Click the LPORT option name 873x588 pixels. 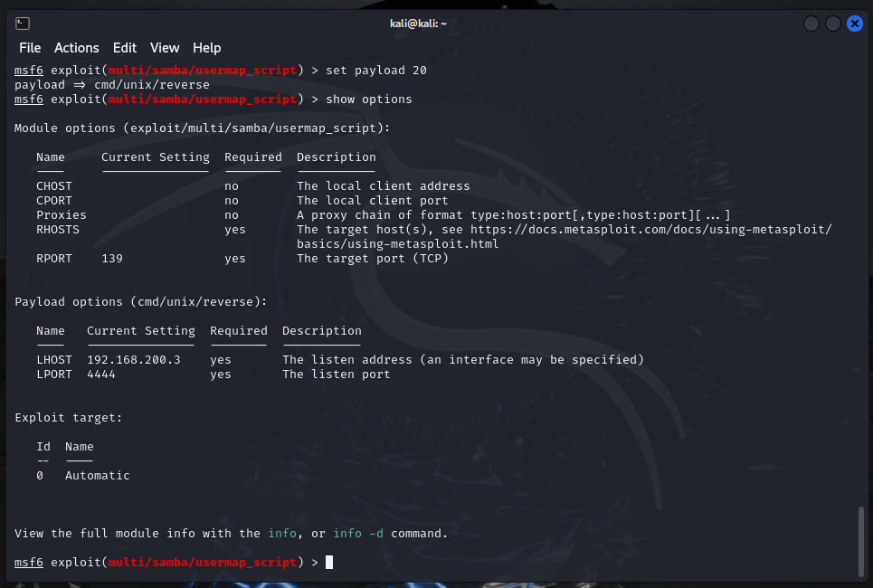click(54, 375)
